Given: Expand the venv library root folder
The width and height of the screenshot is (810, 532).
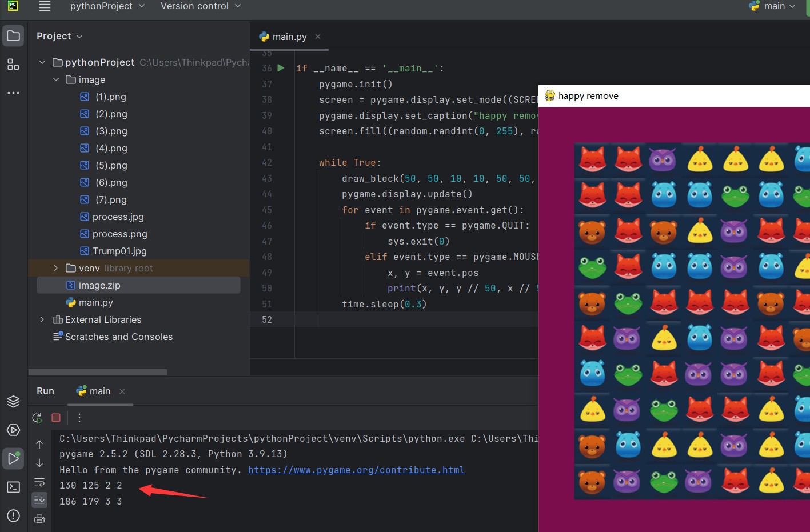Looking at the screenshot, I should (56, 268).
